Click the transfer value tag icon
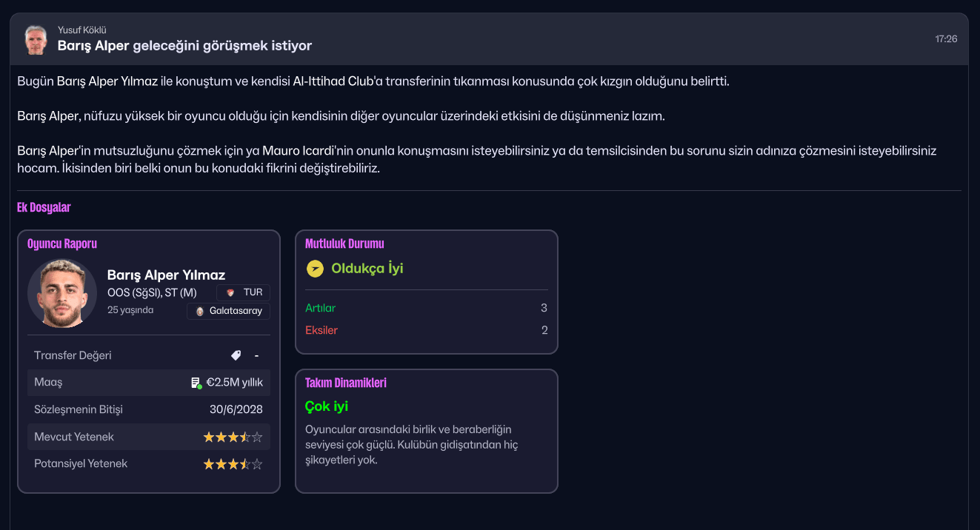This screenshot has height=530, width=980. [x=236, y=355]
